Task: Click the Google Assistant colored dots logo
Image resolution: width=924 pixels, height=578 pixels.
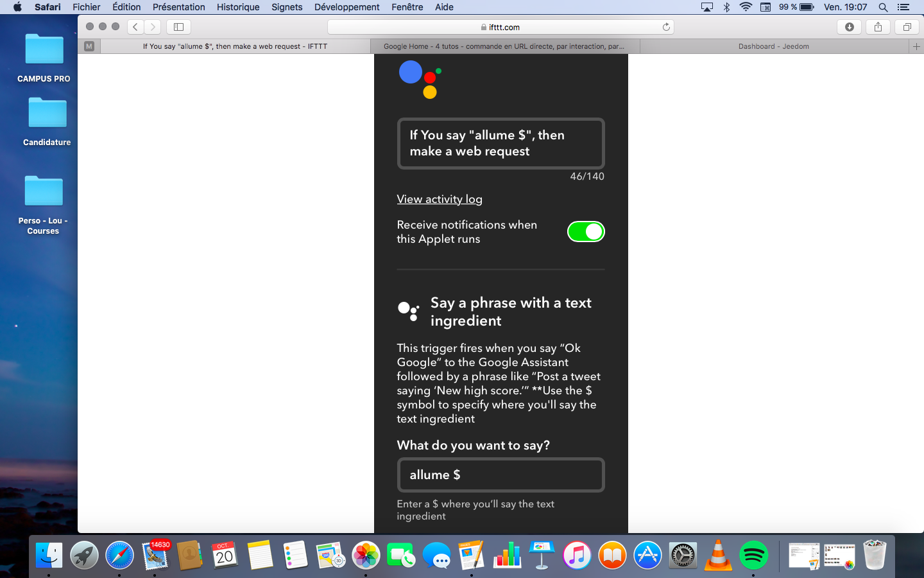Action: pyautogui.click(x=420, y=79)
